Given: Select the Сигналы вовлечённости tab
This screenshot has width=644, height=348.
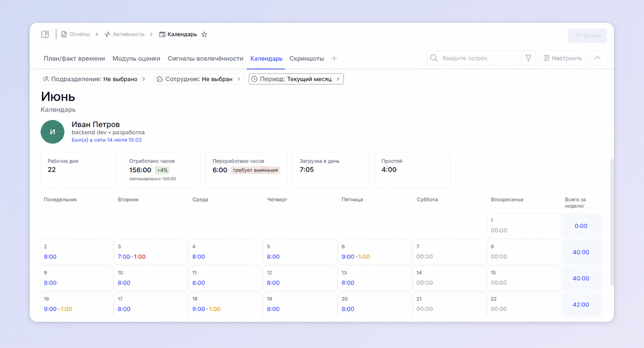Looking at the screenshot, I should pyautogui.click(x=205, y=59).
